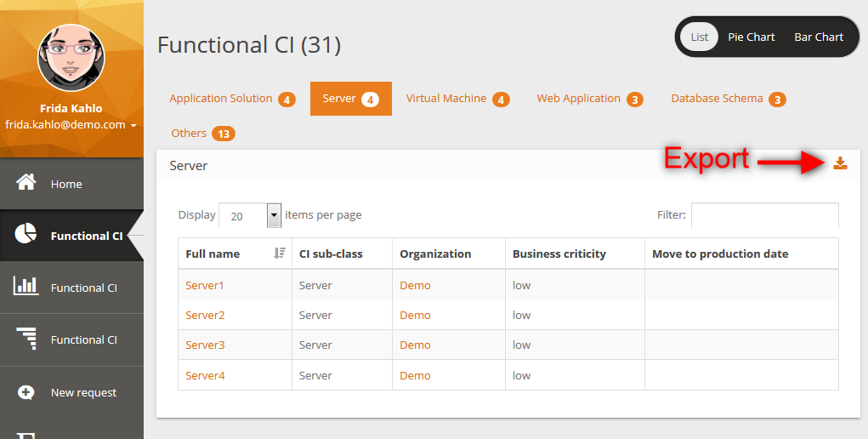Image resolution: width=868 pixels, height=439 pixels.
Task: Click the New request speech bubble icon
Action: 26,392
